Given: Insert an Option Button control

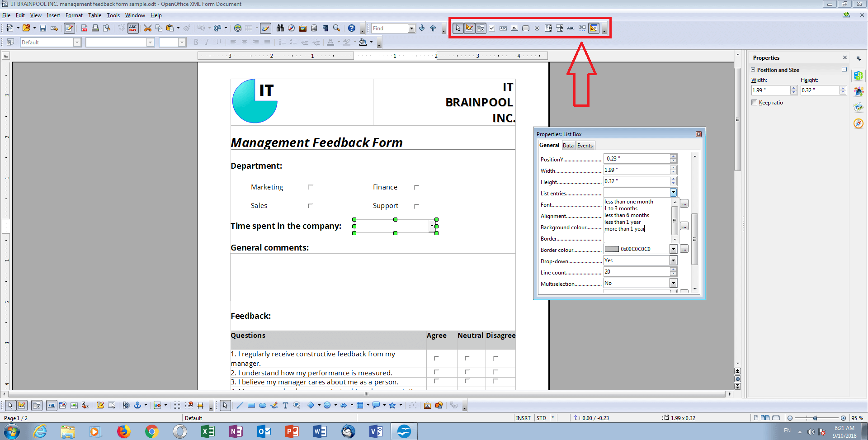Looking at the screenshot, I should pos(537,28).
